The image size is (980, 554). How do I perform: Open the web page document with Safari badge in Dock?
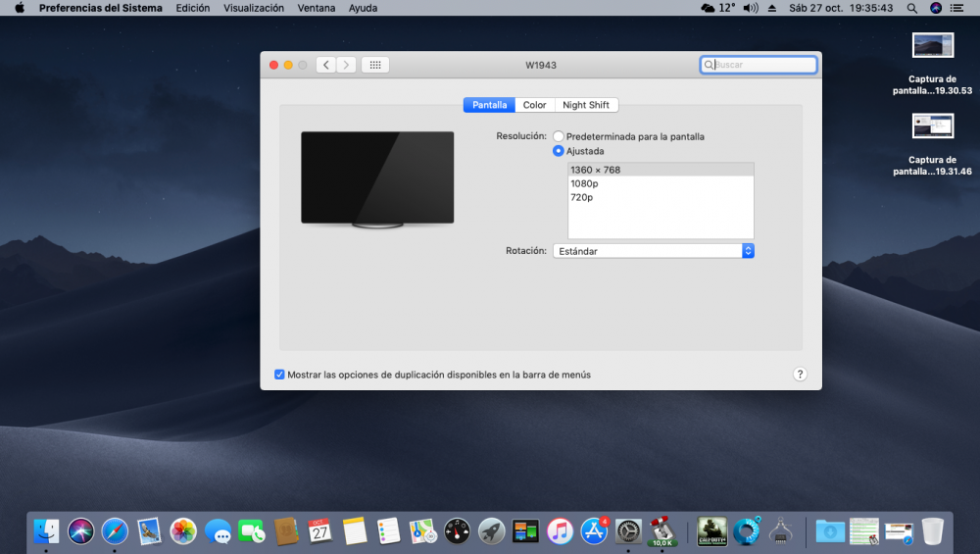(x=899, y=531)
